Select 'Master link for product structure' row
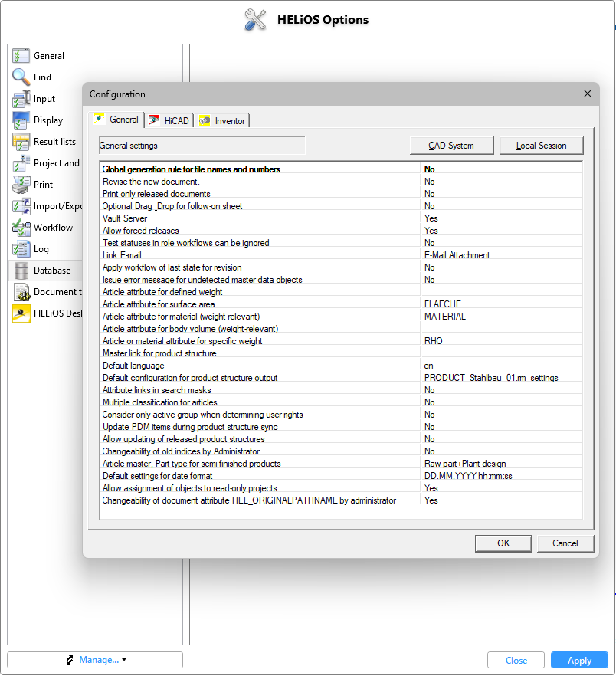 (341, 353)
